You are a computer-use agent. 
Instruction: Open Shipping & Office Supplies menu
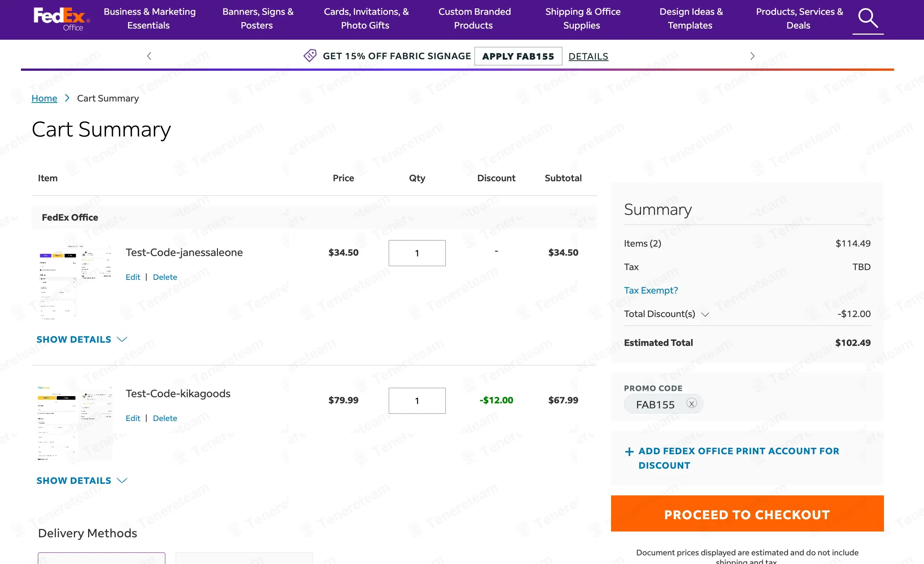point(583,18)
